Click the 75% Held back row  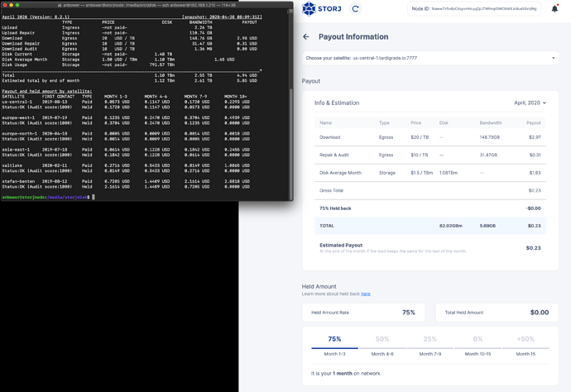tap(430, 208)
